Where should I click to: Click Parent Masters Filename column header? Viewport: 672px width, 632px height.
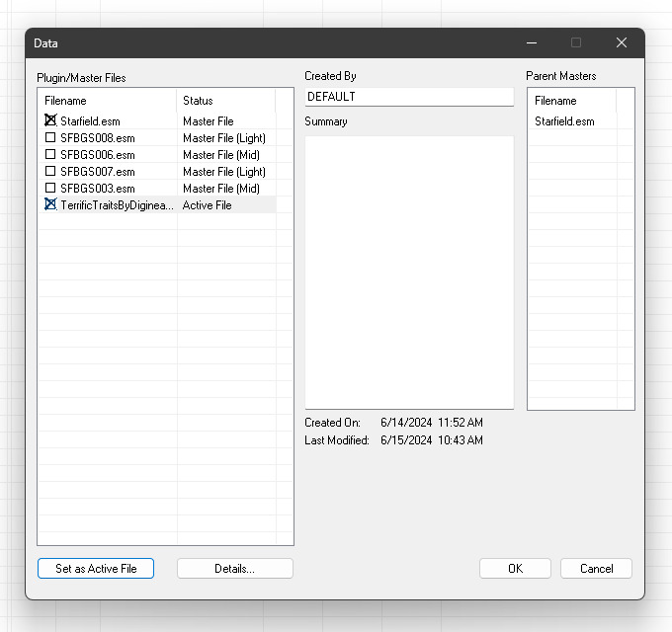[x=572, y=101]
